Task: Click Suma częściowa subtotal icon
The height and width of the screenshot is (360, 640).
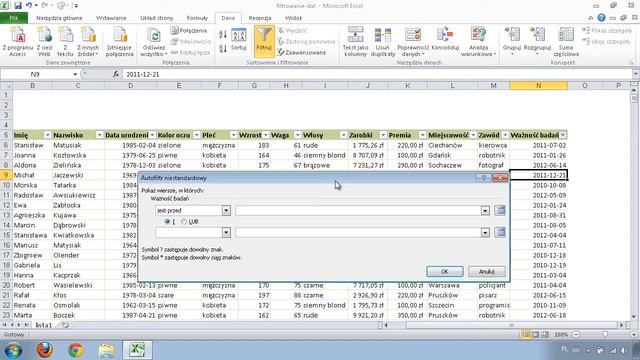Action: tap(566, 41)
